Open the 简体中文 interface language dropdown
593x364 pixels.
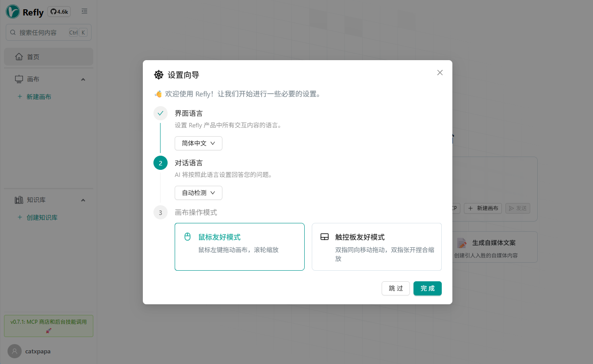tap(199, 143)
